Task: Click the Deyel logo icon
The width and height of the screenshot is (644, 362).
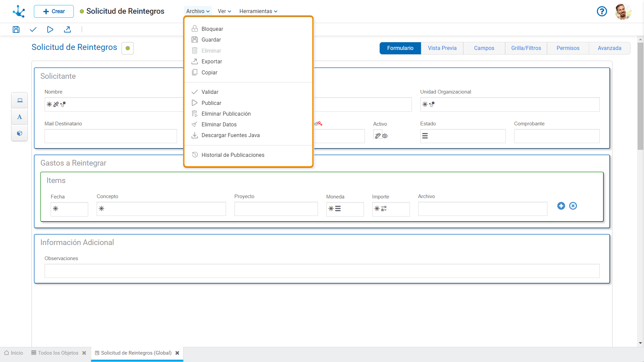Action: click(19, 11)
